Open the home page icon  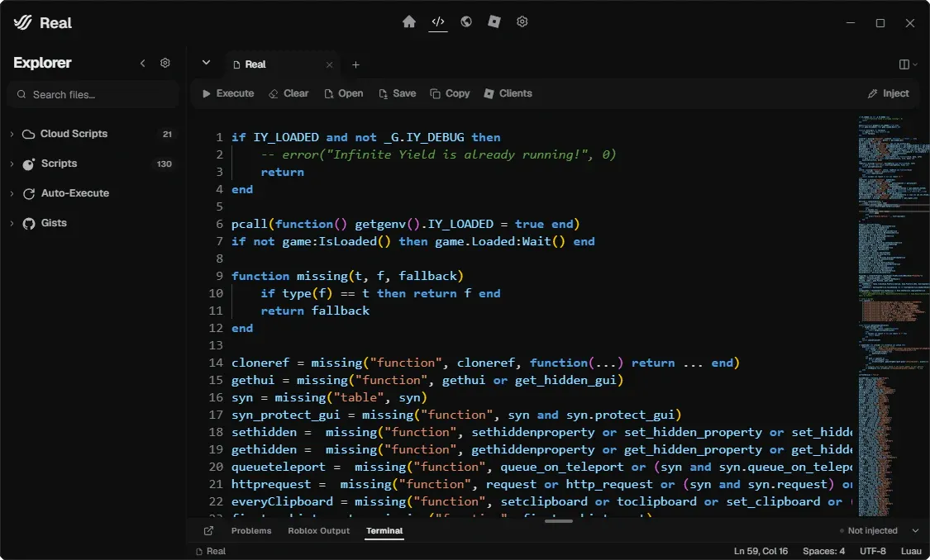[408, 22]
